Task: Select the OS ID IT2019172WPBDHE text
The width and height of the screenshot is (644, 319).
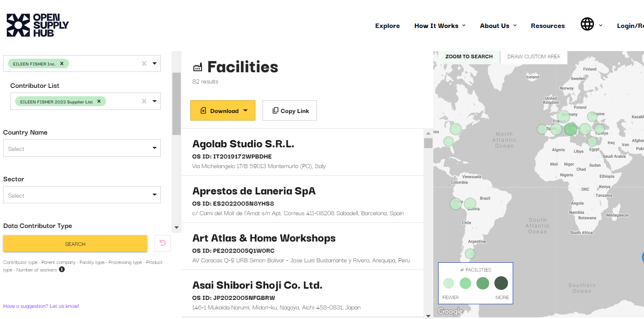Action: [x=232, y=157]
